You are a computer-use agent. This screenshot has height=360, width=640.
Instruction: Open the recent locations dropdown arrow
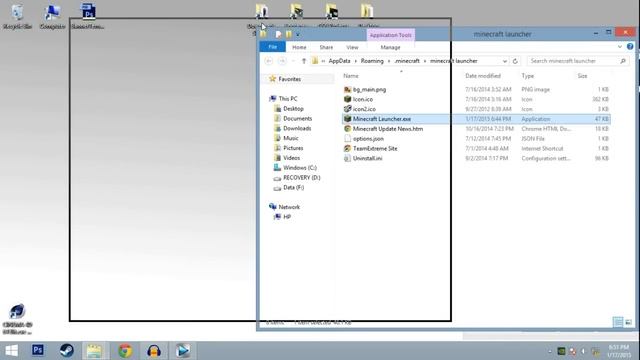[x=293, y=61]
